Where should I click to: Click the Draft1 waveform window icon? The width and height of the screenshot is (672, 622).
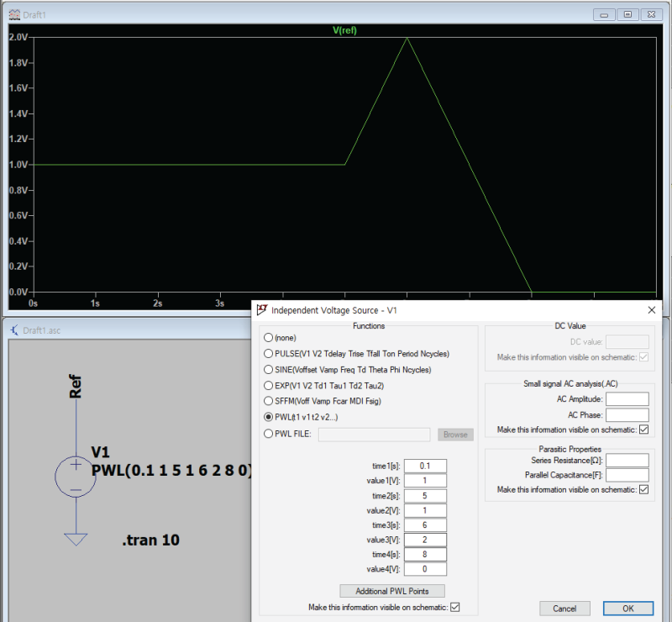(12, 14)
